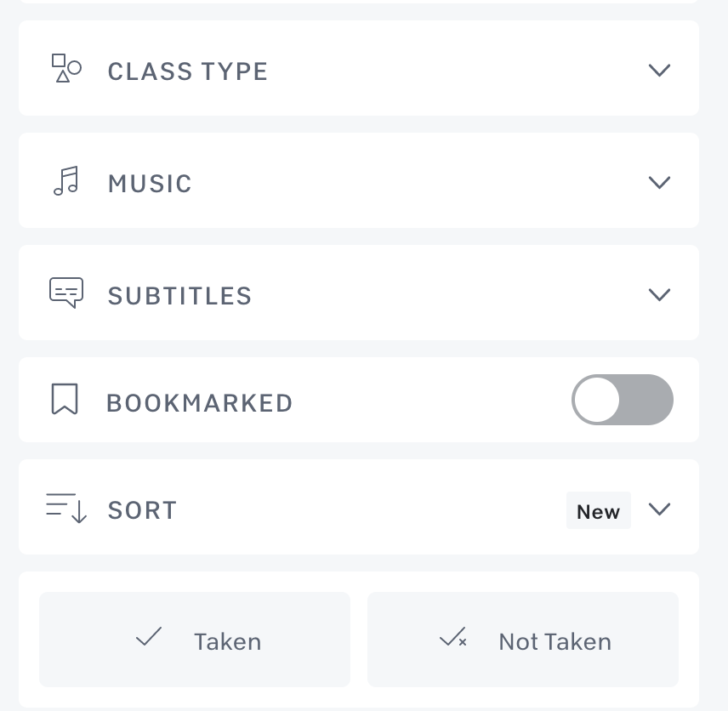Click the Not Taken check-x icon
The height and width of the screenshot is (711, 728).
point(452,639)
